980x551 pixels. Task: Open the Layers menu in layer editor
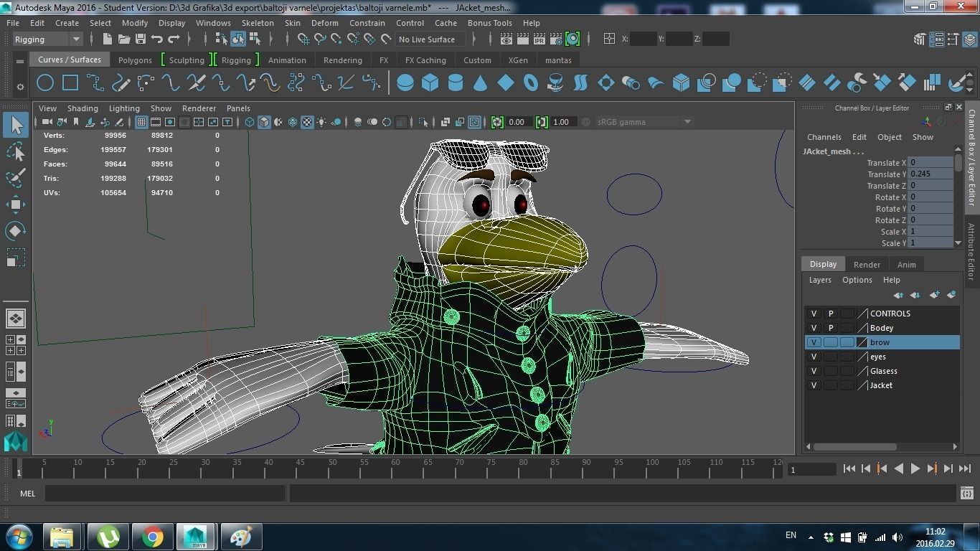tap(820, 280)
